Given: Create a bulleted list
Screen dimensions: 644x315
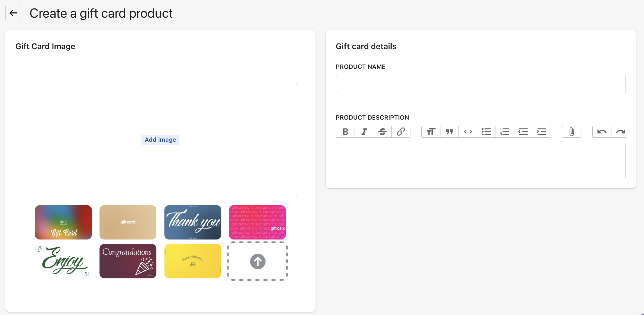Looking at the screenshot, I should coord(486,132).
